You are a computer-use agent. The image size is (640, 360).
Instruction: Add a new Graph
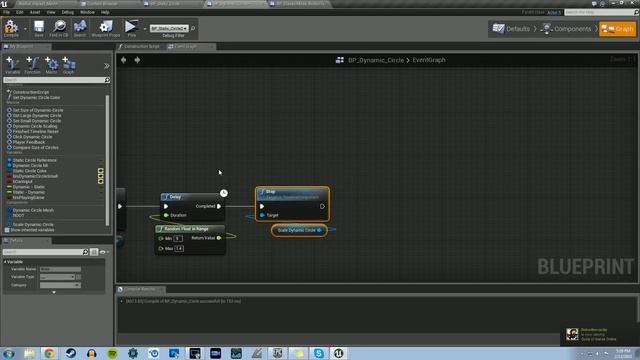(x=69, y=65)
